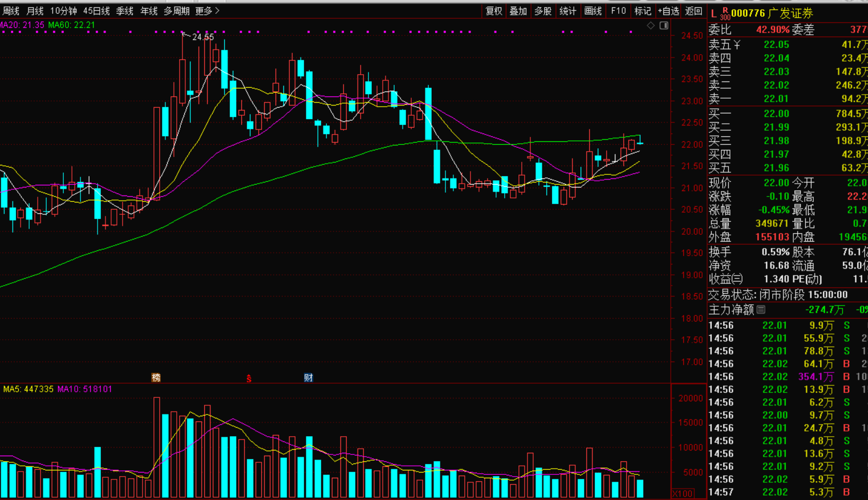Image resolution: width=868 pixels, height=500 pixels.
Task: Click the MA5: 447335 volume label
Action: point(29,389)
